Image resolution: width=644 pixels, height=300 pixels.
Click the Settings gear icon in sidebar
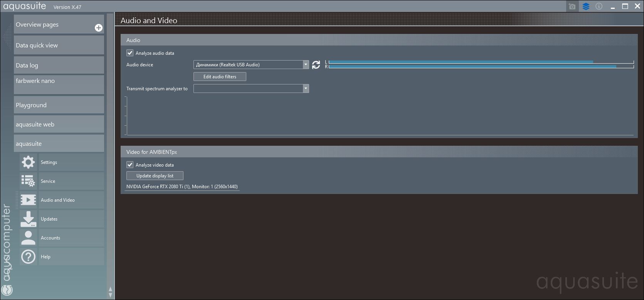point(28,162)
